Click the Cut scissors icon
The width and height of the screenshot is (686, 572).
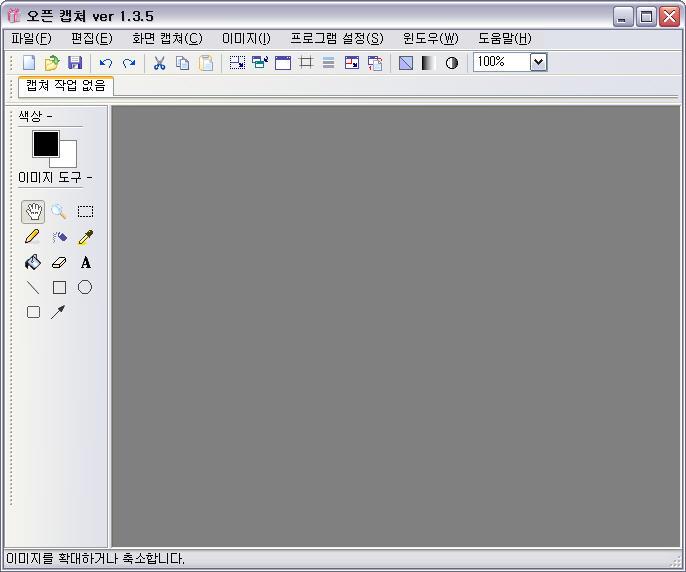pos(160,63)
